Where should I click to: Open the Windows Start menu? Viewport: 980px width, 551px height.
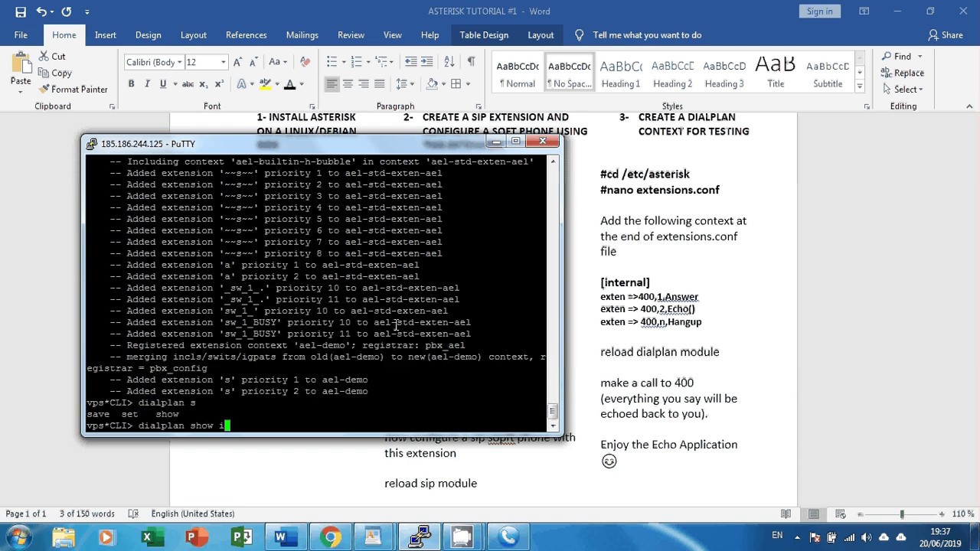(19, 536)
